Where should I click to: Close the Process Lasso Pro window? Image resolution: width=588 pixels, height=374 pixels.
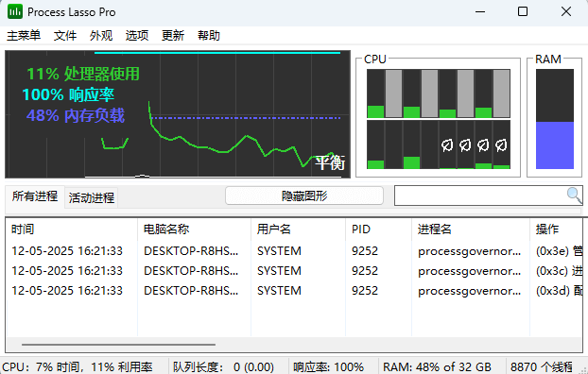click(x=566, y=12)
